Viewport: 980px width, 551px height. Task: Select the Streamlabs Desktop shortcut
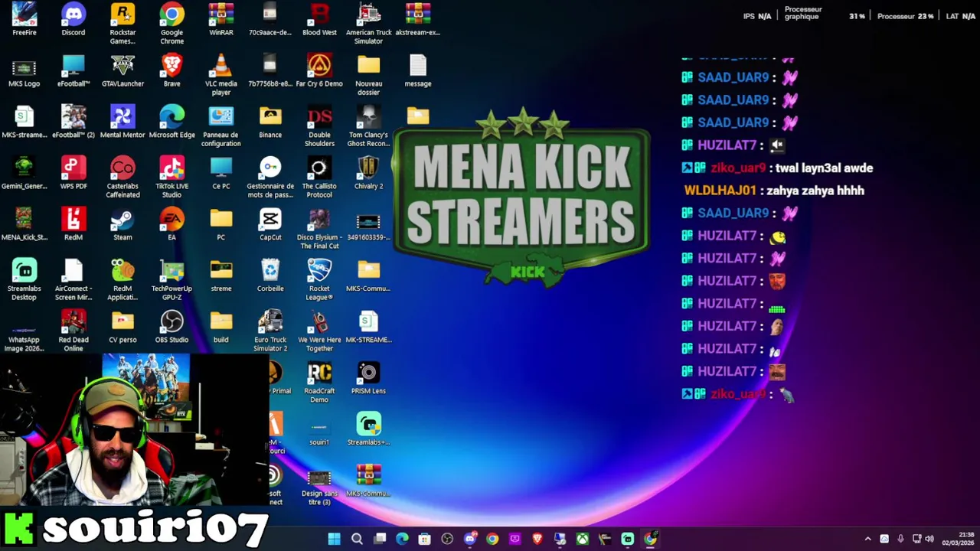[24, 280]
